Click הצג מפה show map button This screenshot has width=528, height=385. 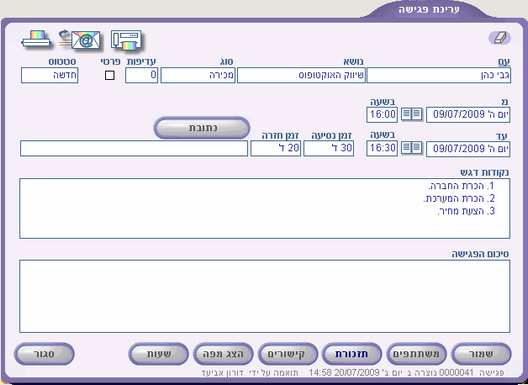pos(223,354)
